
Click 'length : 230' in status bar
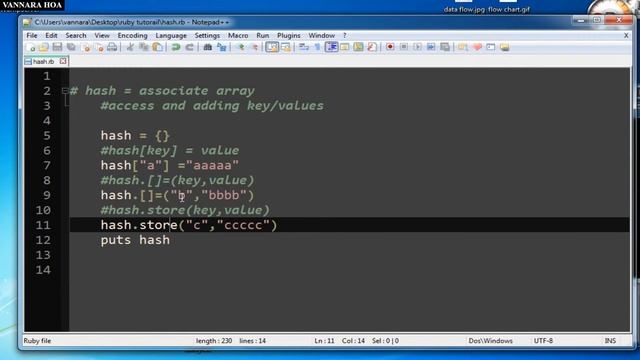click(x=214, y=340)
